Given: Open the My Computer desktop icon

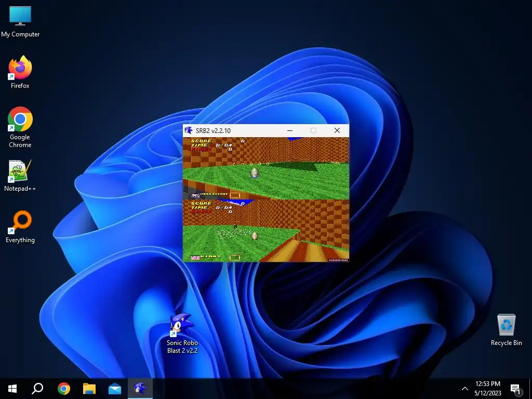Looking at the screenshot, I should coord(20,21).
